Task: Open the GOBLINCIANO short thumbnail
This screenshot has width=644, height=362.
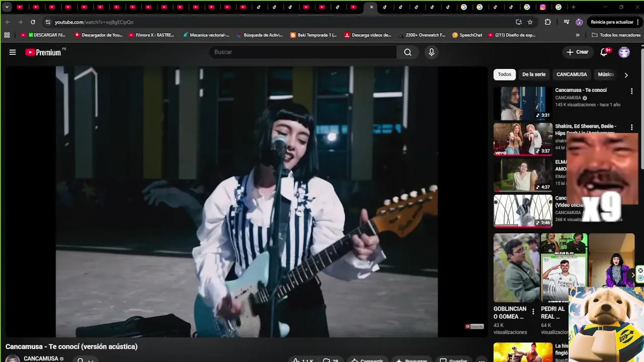Action: (x=516, y=267)
